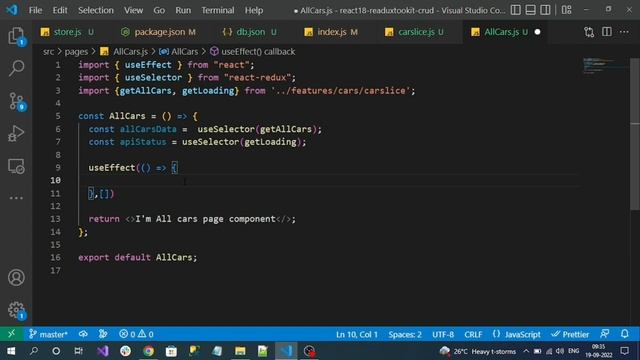Open the Help menu
640x360 pixels.
point(254,10)
